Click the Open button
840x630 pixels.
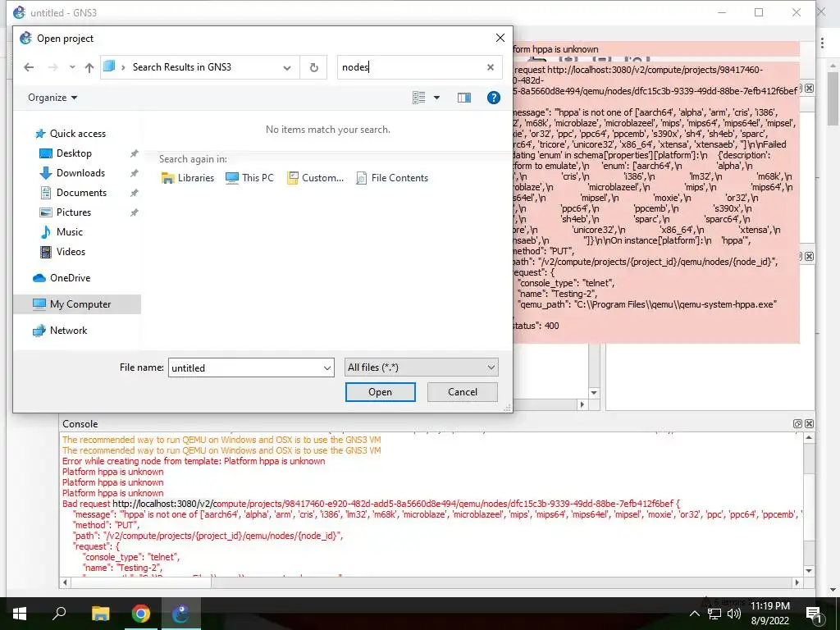381,392
